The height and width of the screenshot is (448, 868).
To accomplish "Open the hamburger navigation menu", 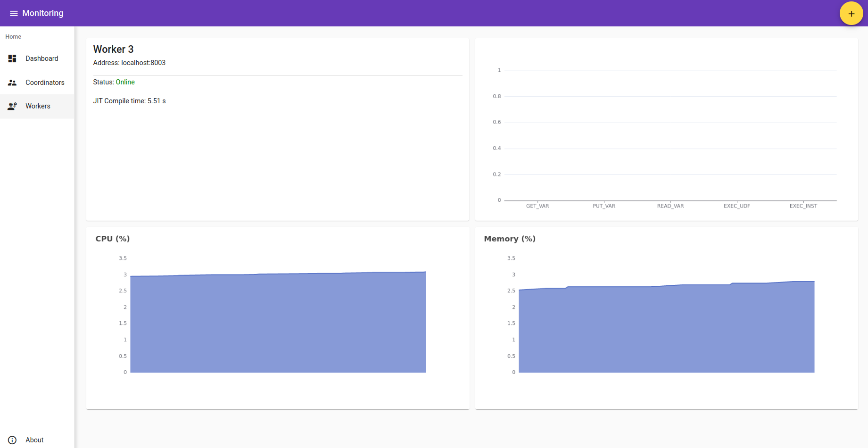I will point(14,13).
